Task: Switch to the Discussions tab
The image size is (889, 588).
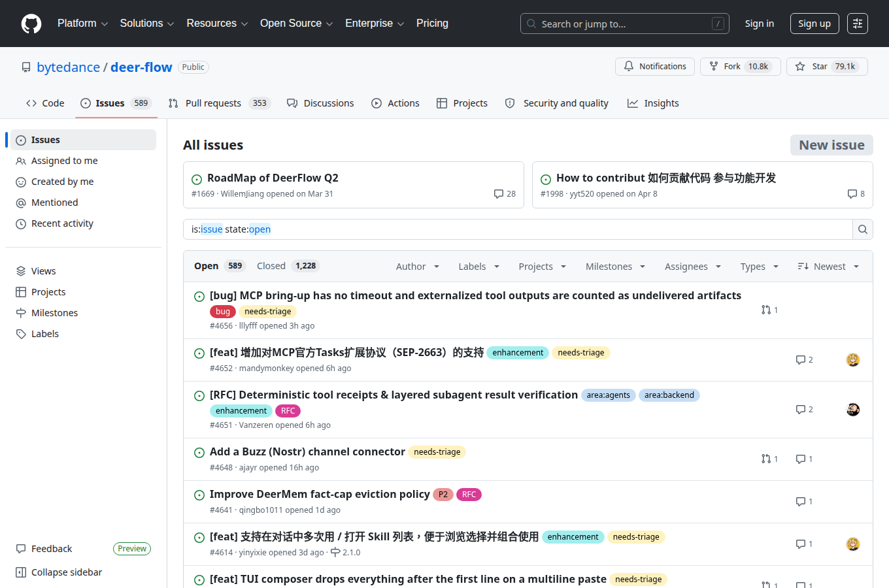Action: (x=320, y=103)
